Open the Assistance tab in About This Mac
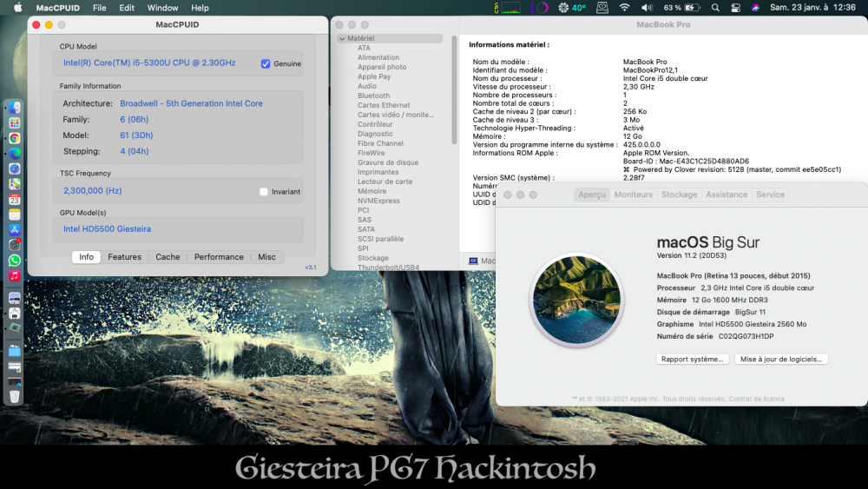 [x=727, y=195]
